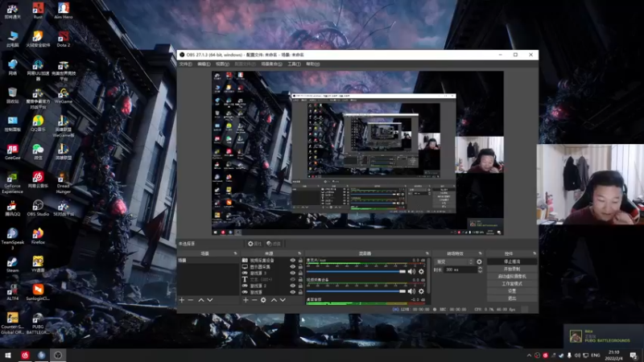Add a new source with the plus icon in the 来源 panel
Viewport: 644px width, 362px height.
tap(246, 300)
